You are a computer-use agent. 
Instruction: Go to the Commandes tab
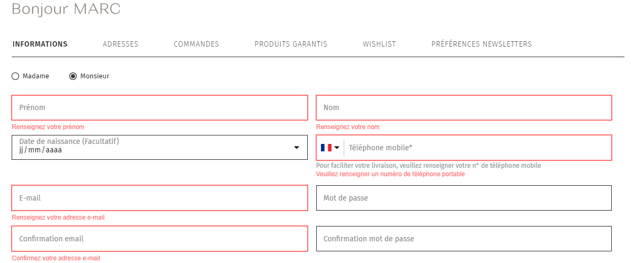coord(196,44)
